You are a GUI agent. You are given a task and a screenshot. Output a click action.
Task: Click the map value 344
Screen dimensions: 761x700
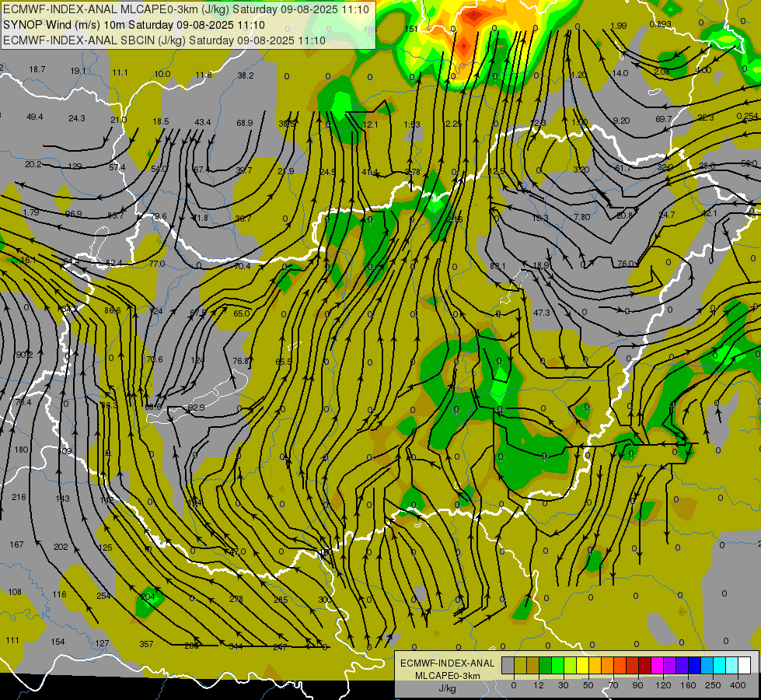pos(236,646)
